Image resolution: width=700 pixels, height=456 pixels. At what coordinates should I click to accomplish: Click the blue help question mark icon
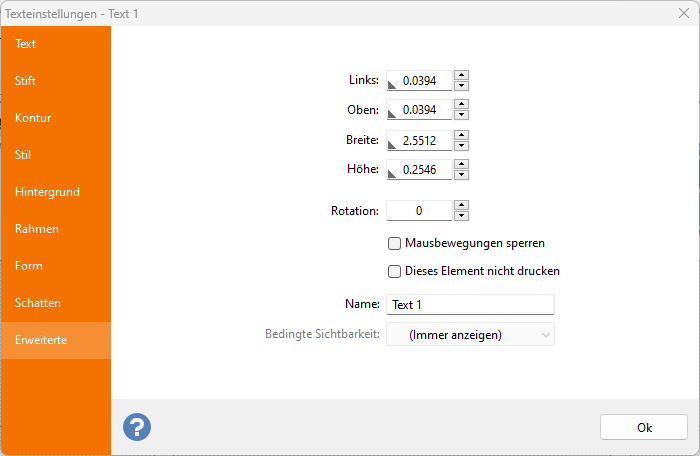click(137, 427)
